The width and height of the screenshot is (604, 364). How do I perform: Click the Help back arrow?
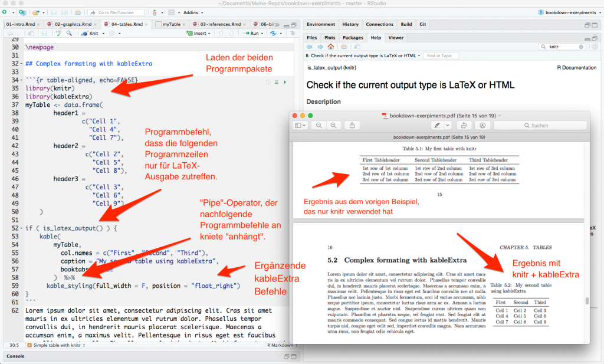point(309,47)
